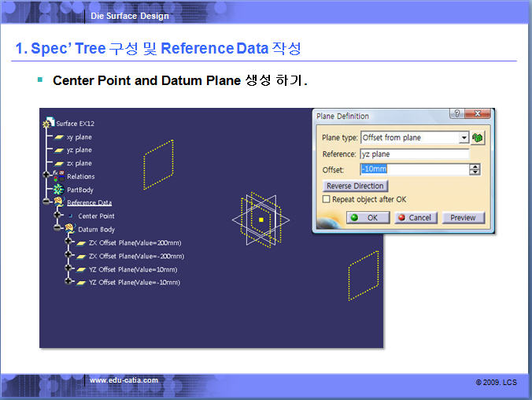Enable Repeat object after OK checkbox
Viewport: 532px width, 400px height.
click(327, 200)
